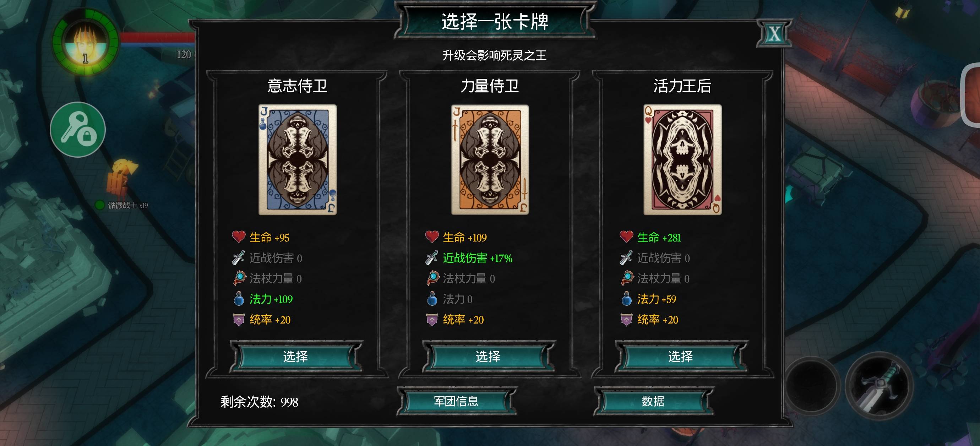The image size is (980, 446).
Task: Click the banner icon beside 统率 +20 on 力量侍卫
Action: (432, 319)
